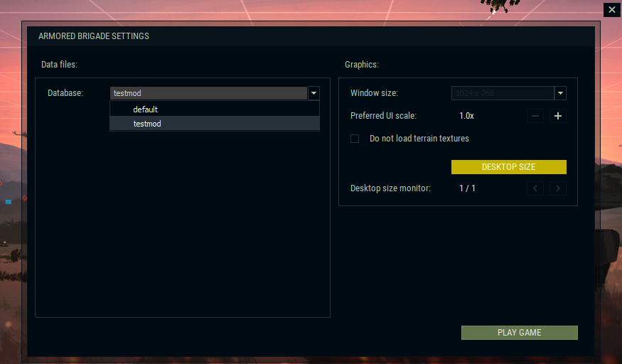Image resolution: width=622 pixels, height=364 pixels.
Task: Click the 'Data files:' heading
Action: (59, 64)
